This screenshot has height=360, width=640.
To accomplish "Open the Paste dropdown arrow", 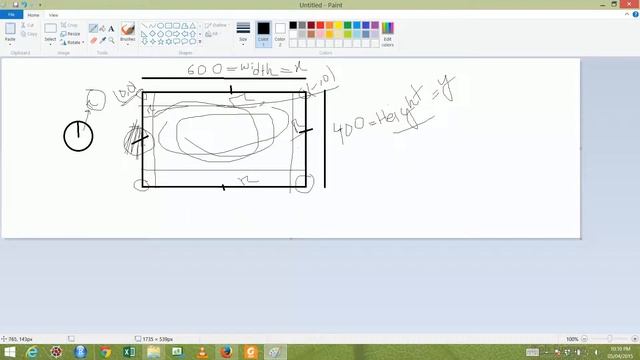I will (x=10, y=44).
